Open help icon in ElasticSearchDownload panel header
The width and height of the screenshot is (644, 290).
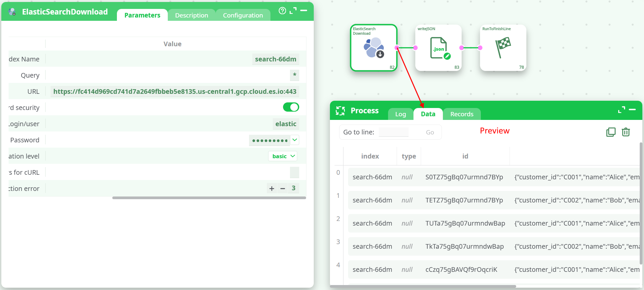coord(282,11)
